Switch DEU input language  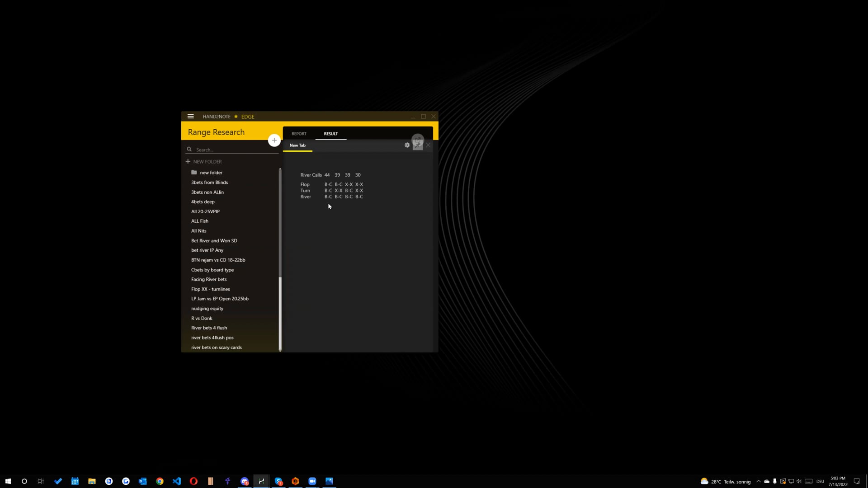[821, 481]
